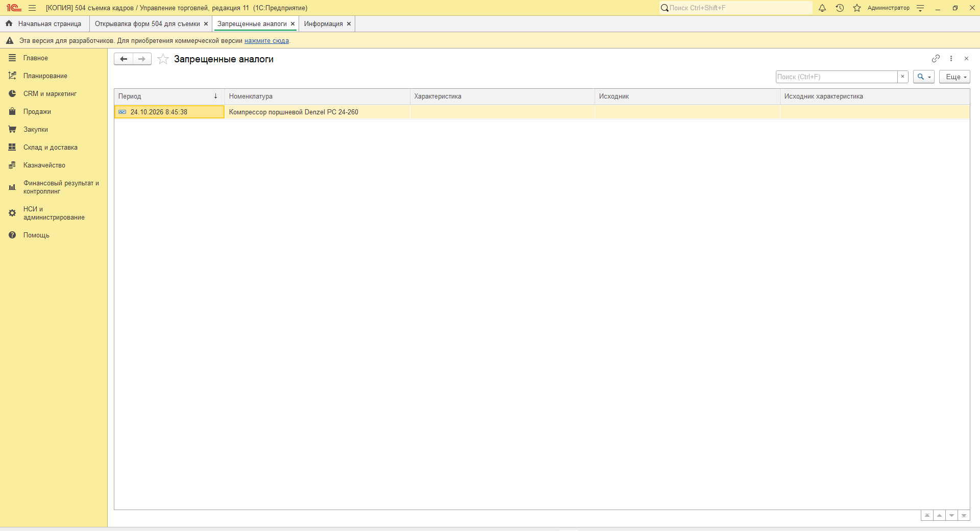Switch to Начальная страница tab
Image resolution: width=980 pixels, height=531 pixels.
[44, 24]
